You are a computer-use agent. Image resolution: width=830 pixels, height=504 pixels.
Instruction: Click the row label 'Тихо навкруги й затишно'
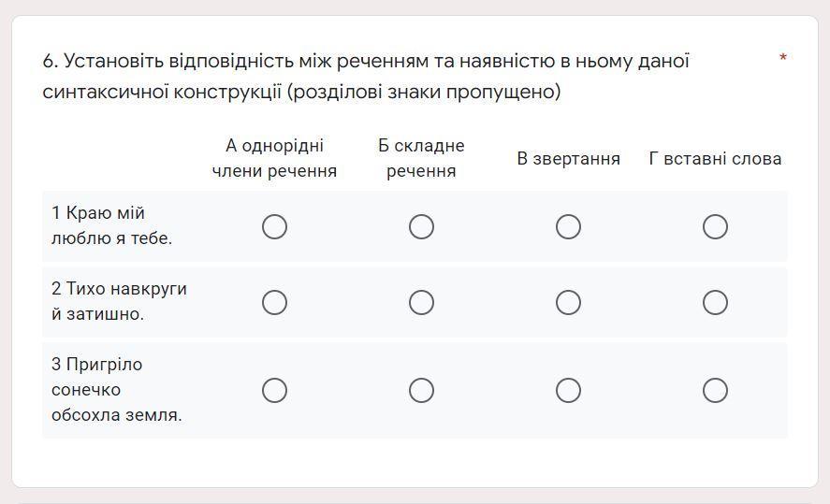[119, 301]
